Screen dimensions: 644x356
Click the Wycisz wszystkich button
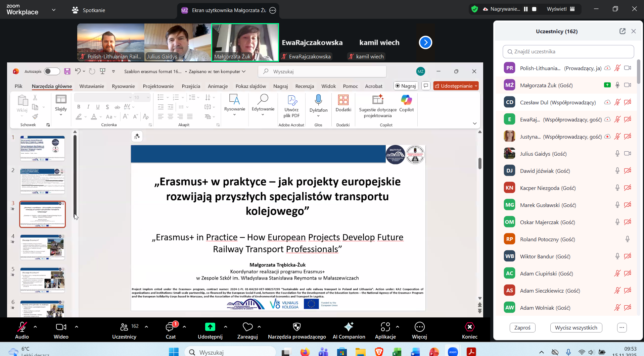click(x=576, y=327)
